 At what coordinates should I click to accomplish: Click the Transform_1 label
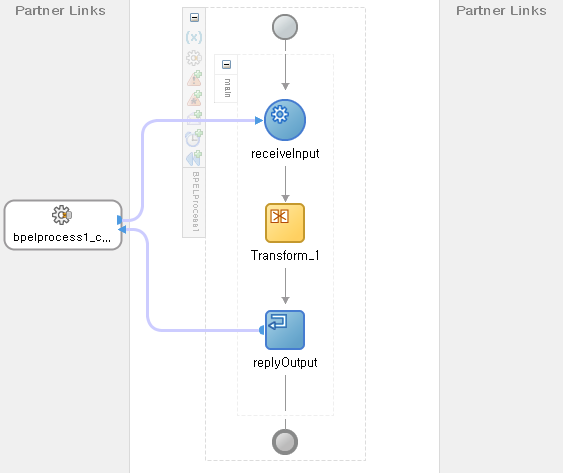[285, 255]
